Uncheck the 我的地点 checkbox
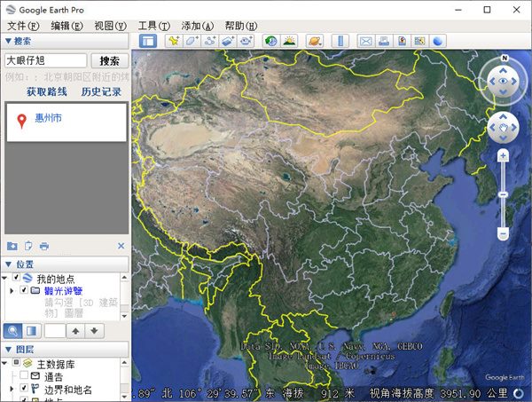This screenshot has height=402, width=532. coord(17,279)
